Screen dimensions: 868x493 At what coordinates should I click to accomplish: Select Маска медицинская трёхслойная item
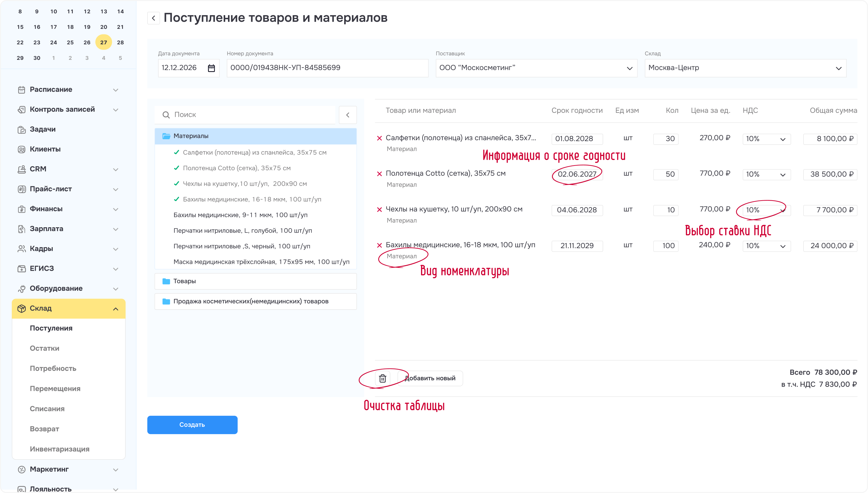click(261, 262)
